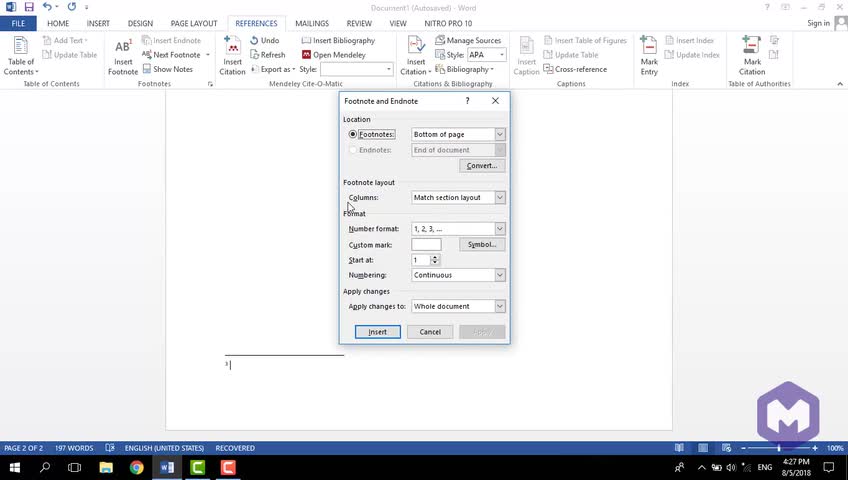
Task: Click the zoom slider handle in status bar
Action: coord(779,448)
